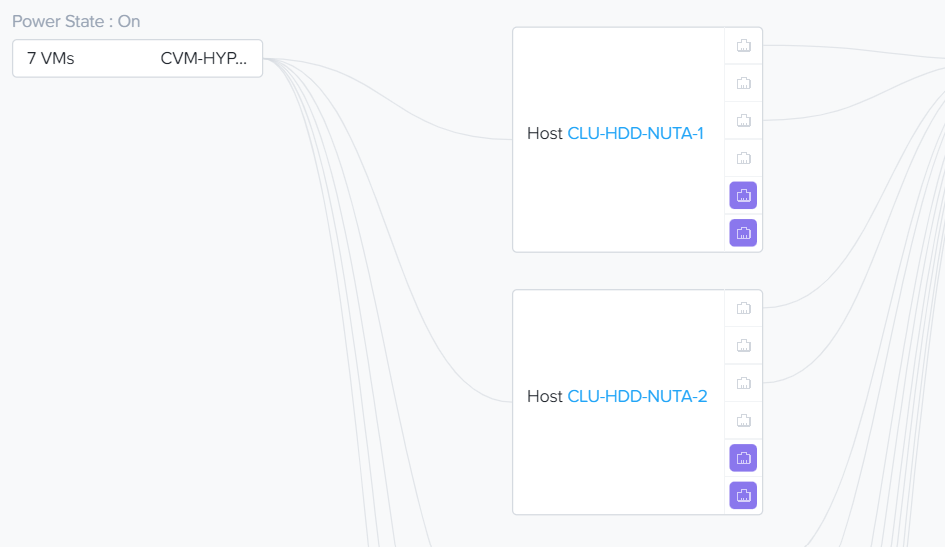Click the empty area below CLU-HDD-NUTA-2 name in card
The width and height of the screenshot is (945, 547).
click(x=618, y=460)
